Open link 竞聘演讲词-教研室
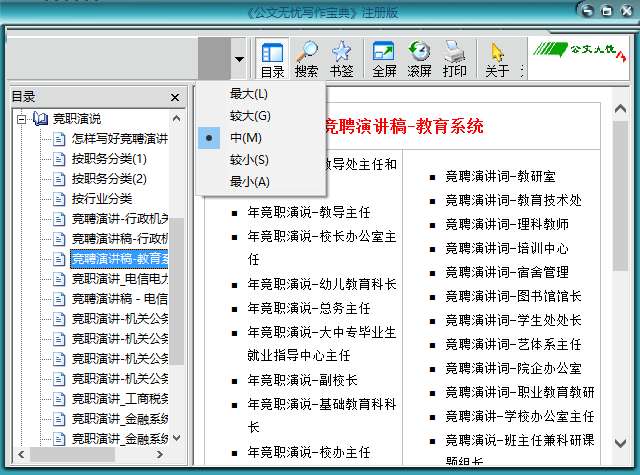Screen dimensions: 640x475 pos(500,176)
